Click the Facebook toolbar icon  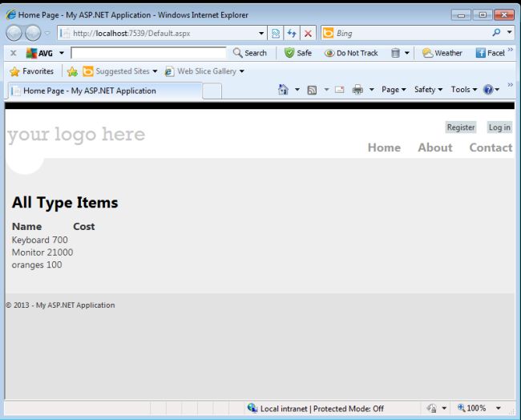(480, 53)
